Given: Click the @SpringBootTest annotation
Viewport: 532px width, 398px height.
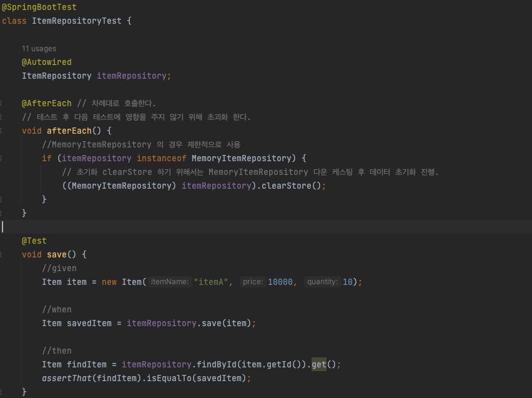Looking at the screenshot, I should tap(39, 7).
